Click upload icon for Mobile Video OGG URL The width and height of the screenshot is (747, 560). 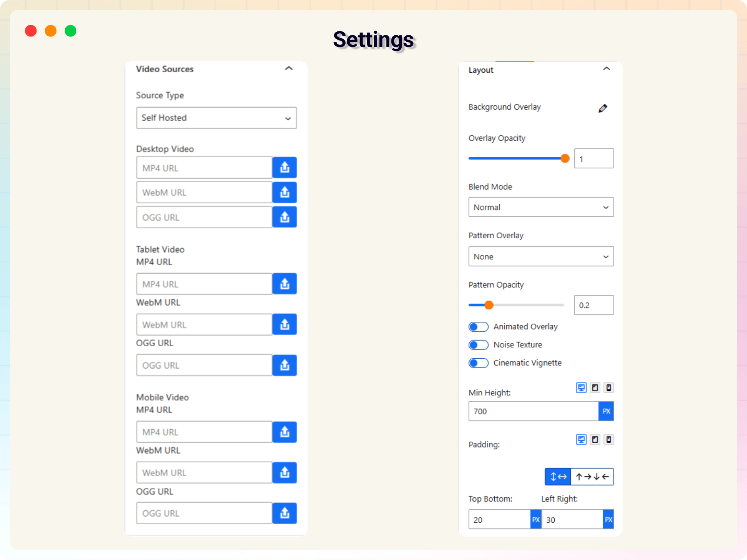(284, 513)
